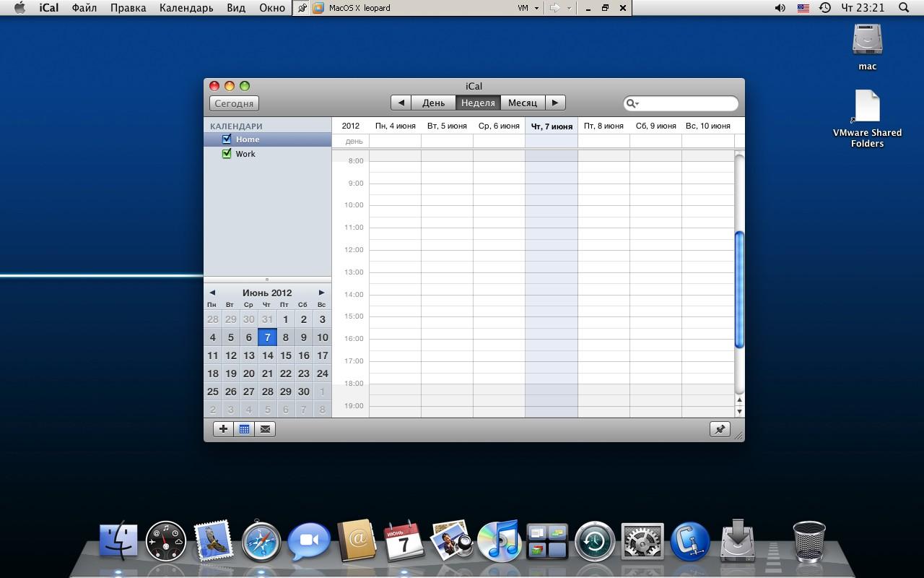
Task: Uncheck the Home calendar checkbox
Action: pyautogui.click(x=227, y=139)
